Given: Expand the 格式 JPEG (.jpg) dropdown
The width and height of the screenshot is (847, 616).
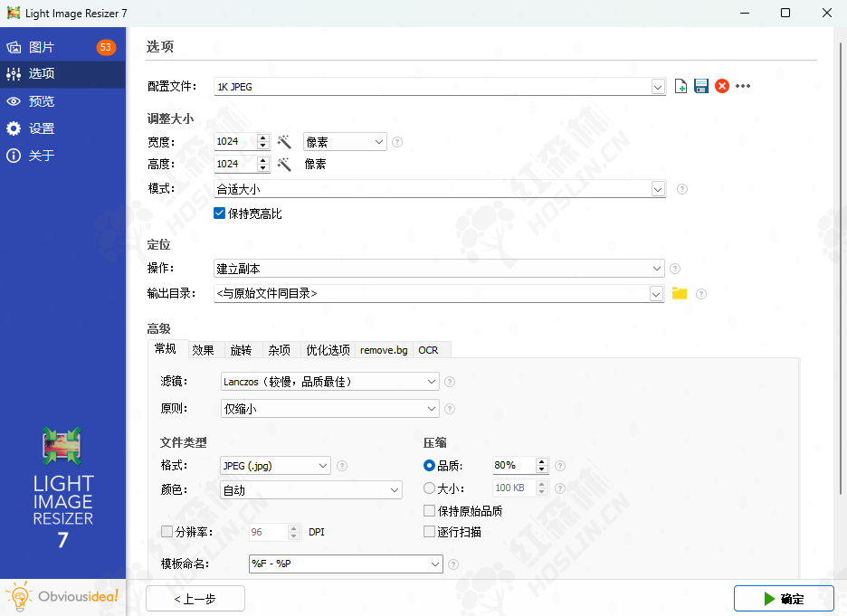Looking at the screenshot, I should click(x=275, y=465).
